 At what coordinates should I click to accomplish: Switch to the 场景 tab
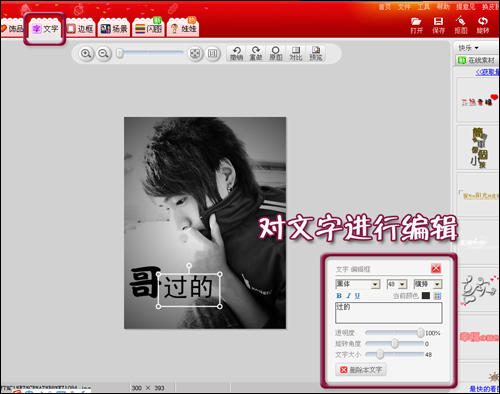(114, 29)
